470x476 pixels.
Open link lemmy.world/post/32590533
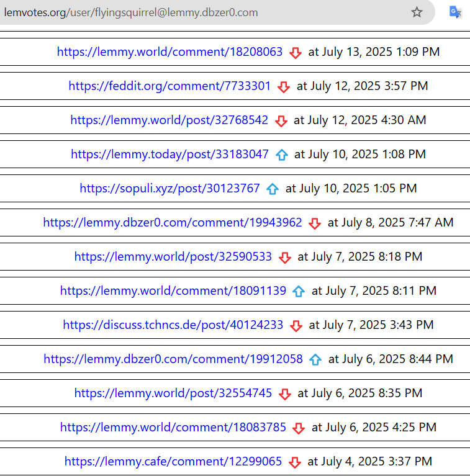pyautogui.click(x=173, y=256)
